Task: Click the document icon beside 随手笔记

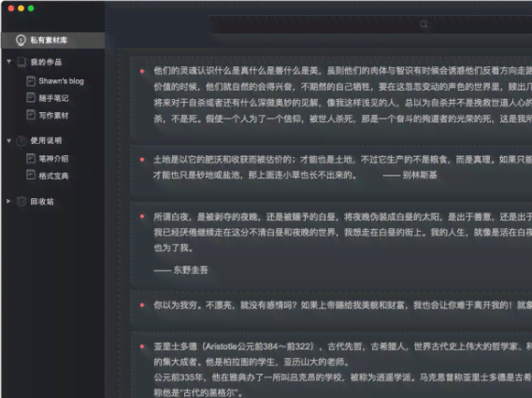Action: coord(31,98)
